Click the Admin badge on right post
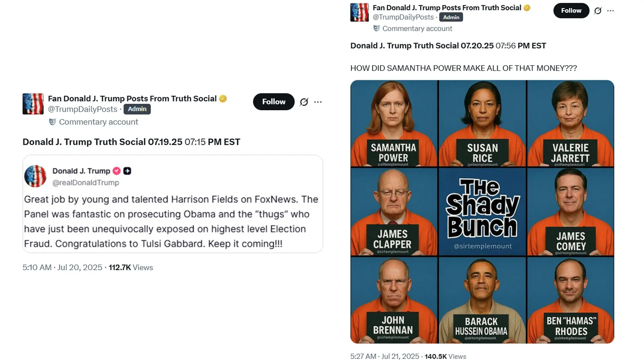The height and width of the screenshot is (362, 644). [451, 17]
